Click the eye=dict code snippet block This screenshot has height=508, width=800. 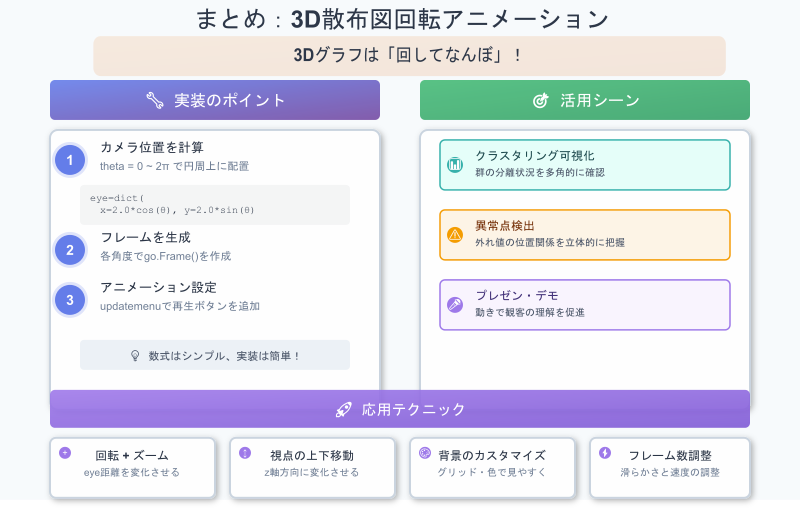pos(215,205)
